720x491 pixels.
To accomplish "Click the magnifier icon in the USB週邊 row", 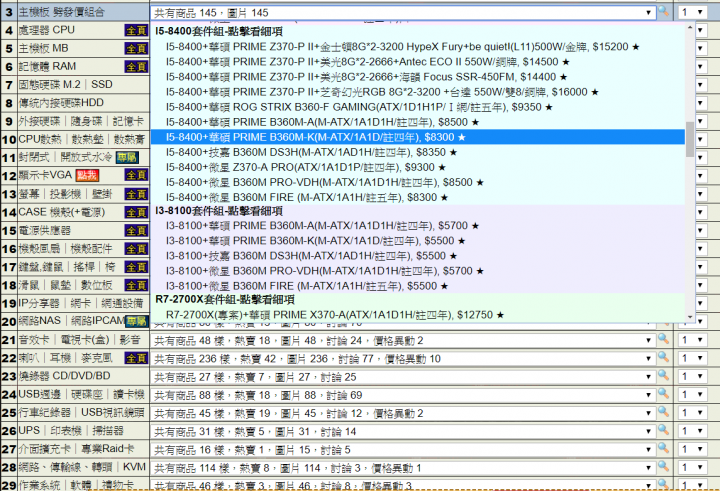I will tap(664, 394).
